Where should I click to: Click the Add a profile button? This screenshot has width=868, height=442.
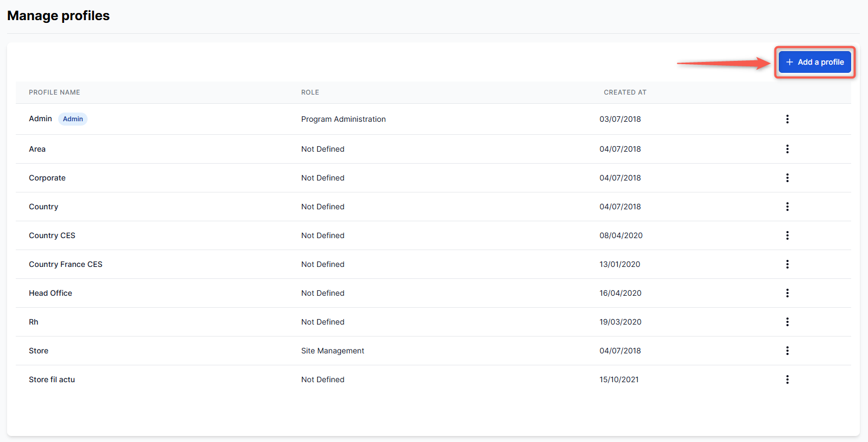[814, 62]
